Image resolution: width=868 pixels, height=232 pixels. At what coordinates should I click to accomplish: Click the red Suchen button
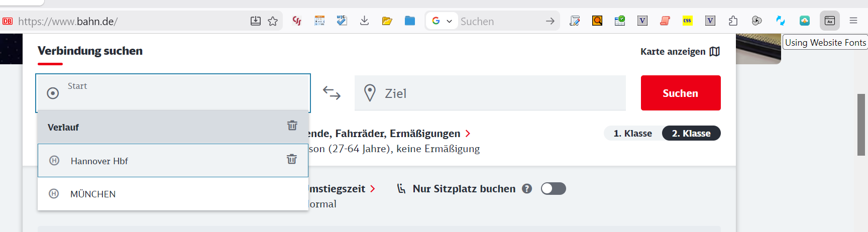coord(681,93)
